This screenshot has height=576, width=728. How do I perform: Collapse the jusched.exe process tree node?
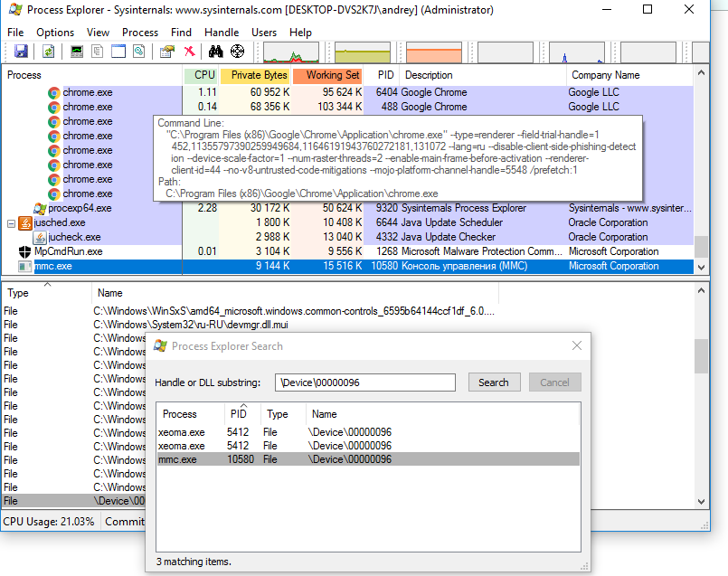click(11, 222)
